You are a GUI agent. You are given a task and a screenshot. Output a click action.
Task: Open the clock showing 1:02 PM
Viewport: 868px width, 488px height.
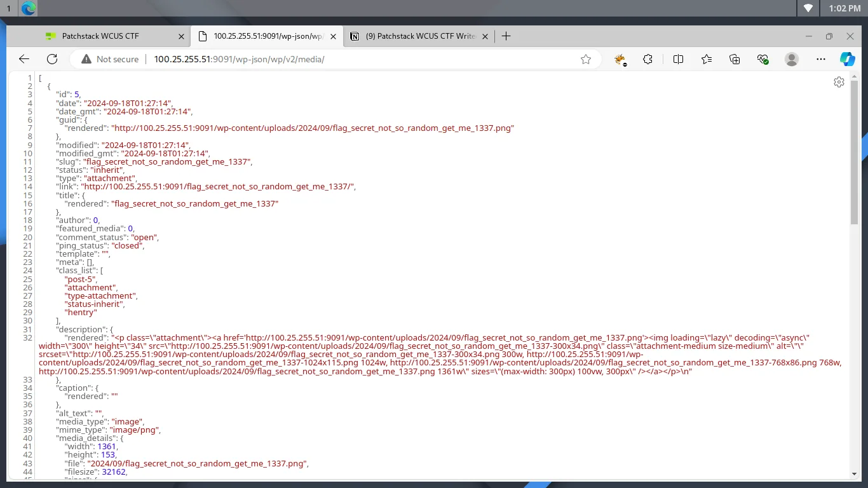(x=845, y=8)
